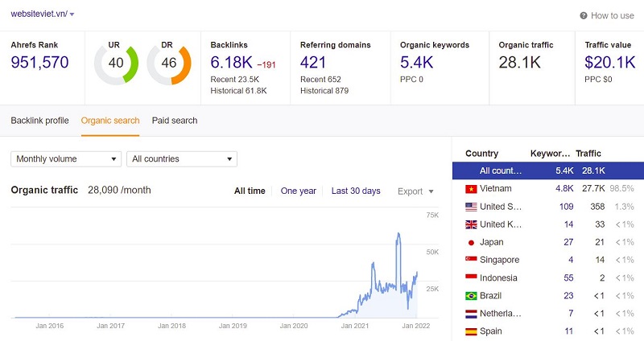
Task: Click the backlinks change −191 value
Action: pyautogui.click(x=266, y=65)
